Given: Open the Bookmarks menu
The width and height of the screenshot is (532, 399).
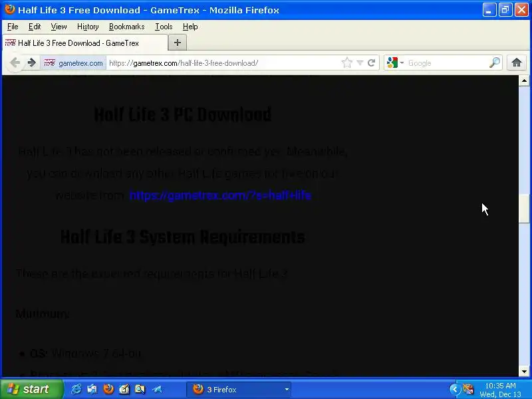Looking at the screenshot, I should [126, 27].
